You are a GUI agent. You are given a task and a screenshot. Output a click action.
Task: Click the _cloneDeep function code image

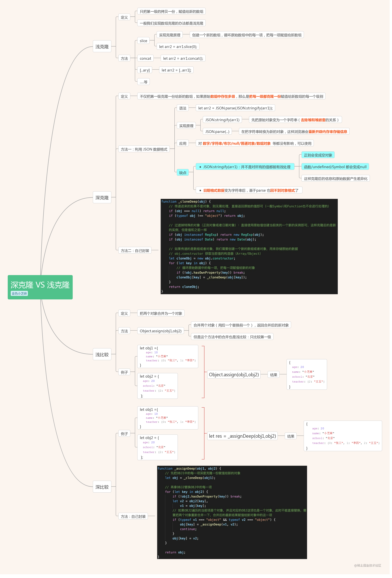(249, 246)
